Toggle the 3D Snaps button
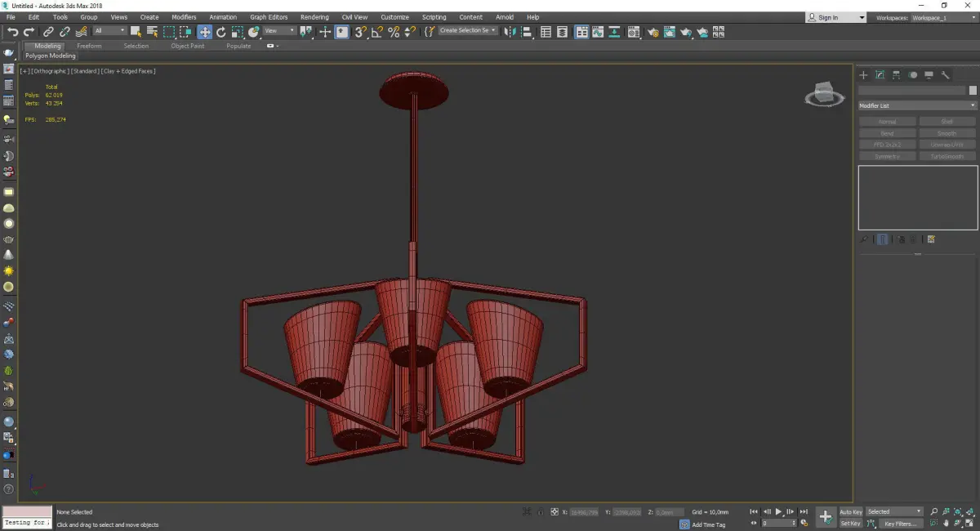This screenshot has height=531, width=980. [360, 32]
